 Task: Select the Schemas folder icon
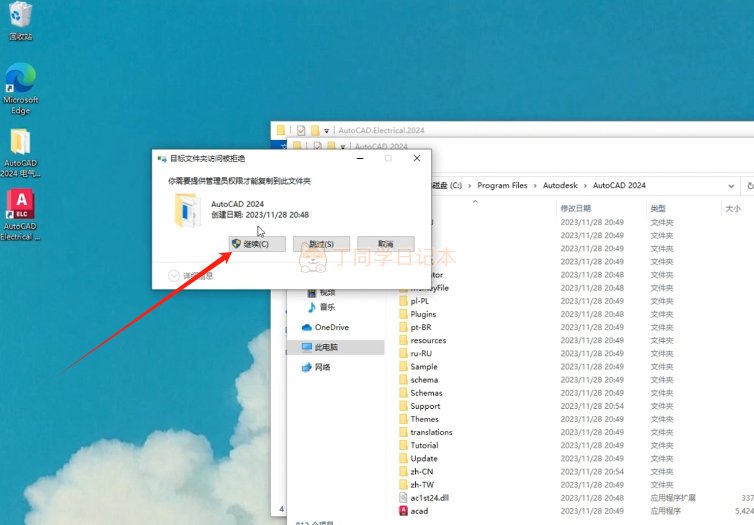click(403, 393)
